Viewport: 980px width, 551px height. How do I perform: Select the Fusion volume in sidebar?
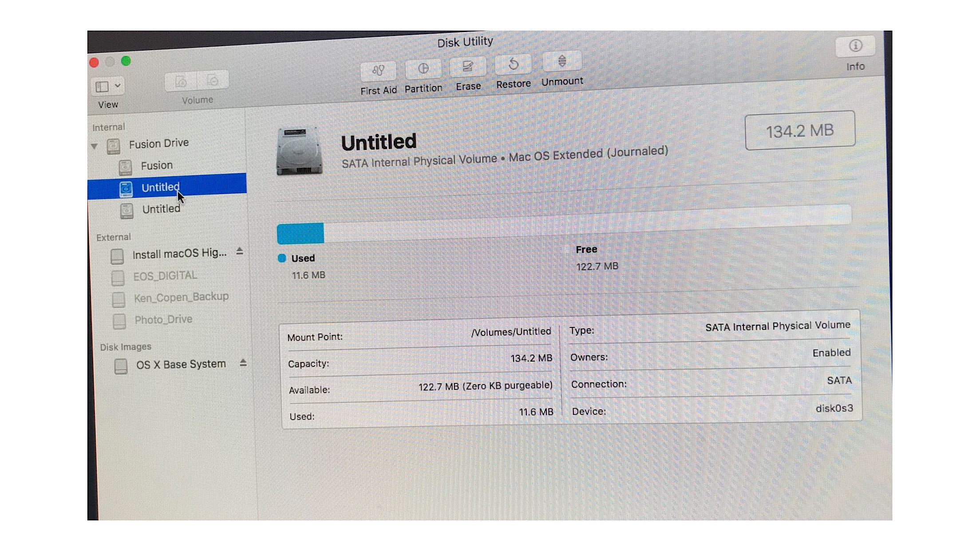[156, 166]
